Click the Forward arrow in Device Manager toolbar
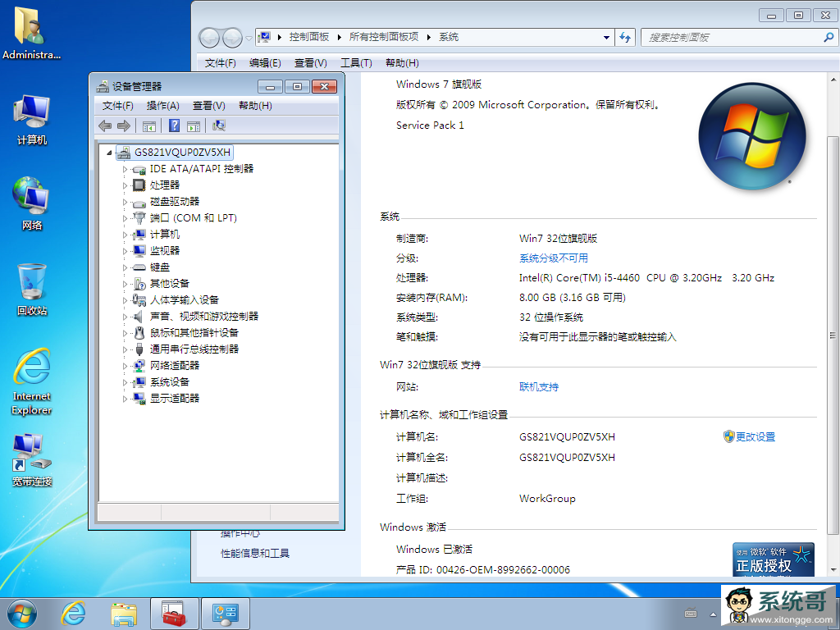 point(124,126)
